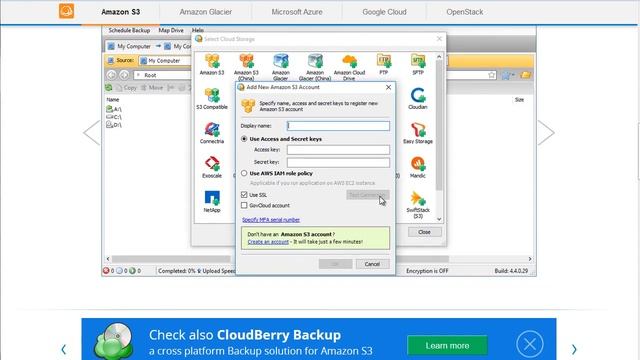Switch to the Google Cloud tab
Screen dimensions: 640x360
tap(384, 12)
